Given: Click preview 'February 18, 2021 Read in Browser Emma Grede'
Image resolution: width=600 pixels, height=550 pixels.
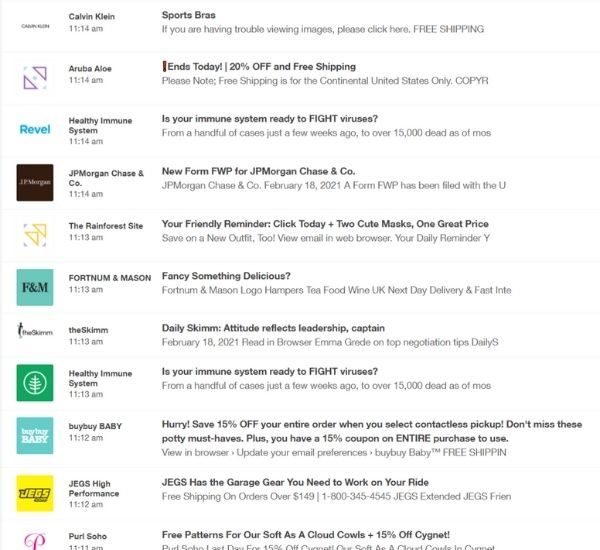Looking at the screenshot, I should point(330,342).
